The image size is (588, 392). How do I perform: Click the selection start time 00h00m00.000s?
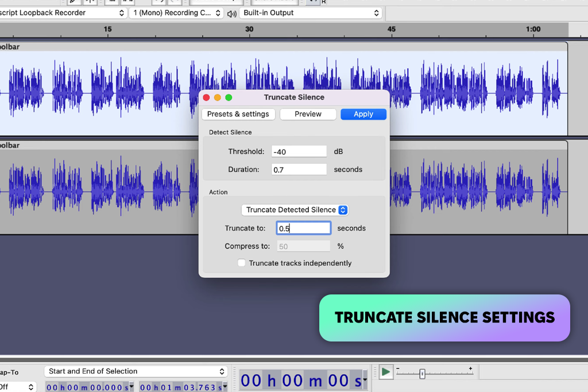87,387
